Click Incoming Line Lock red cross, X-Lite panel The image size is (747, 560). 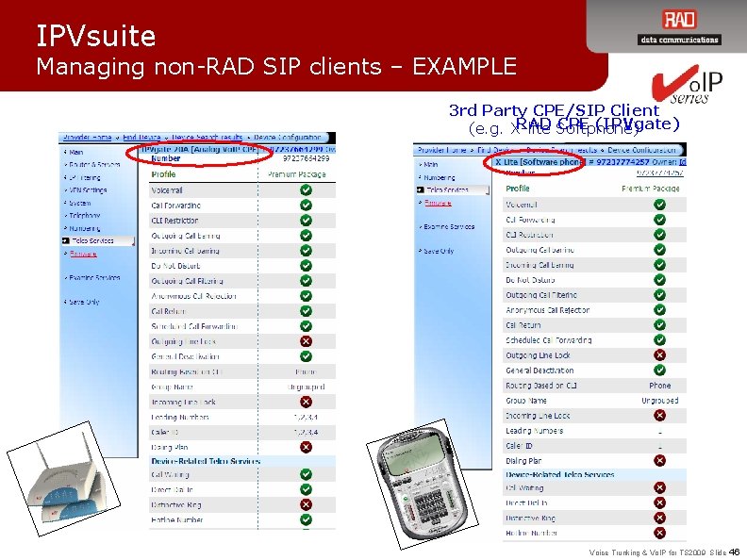659,415
